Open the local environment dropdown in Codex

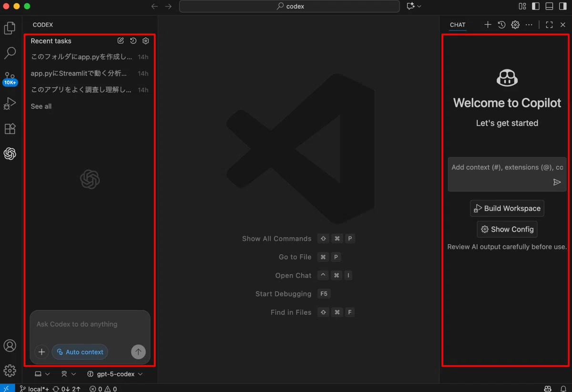point(42,374)
